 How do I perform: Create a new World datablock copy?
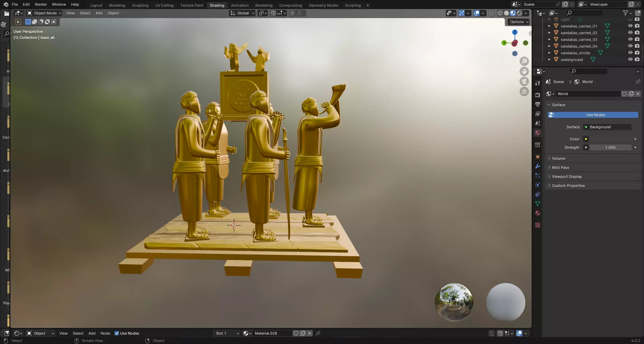631,94
